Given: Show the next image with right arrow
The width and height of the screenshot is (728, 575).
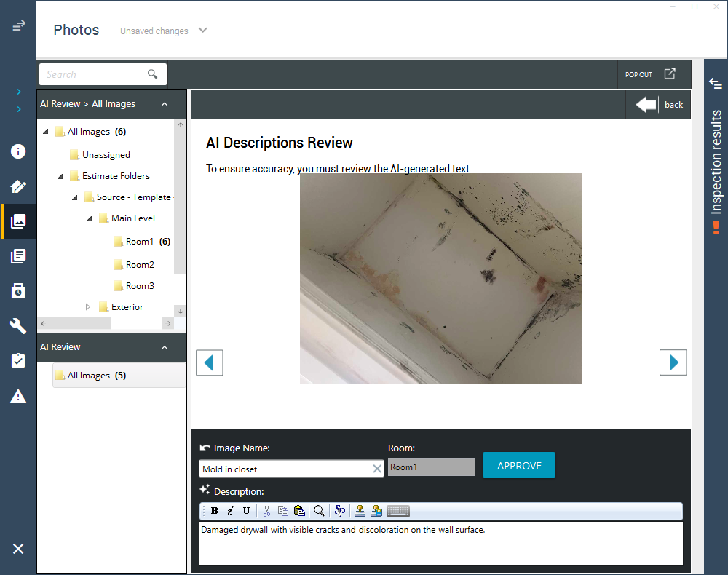Looking at the screenshot, I should click(x=673, y=362).
